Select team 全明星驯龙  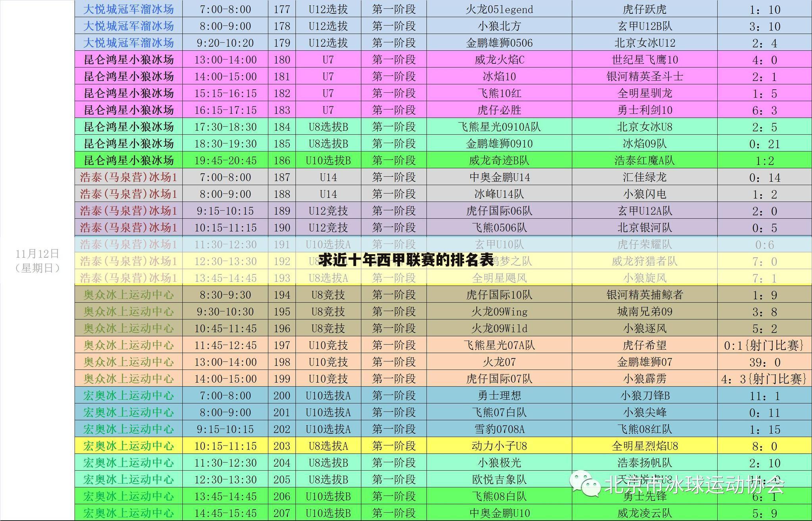645,93
